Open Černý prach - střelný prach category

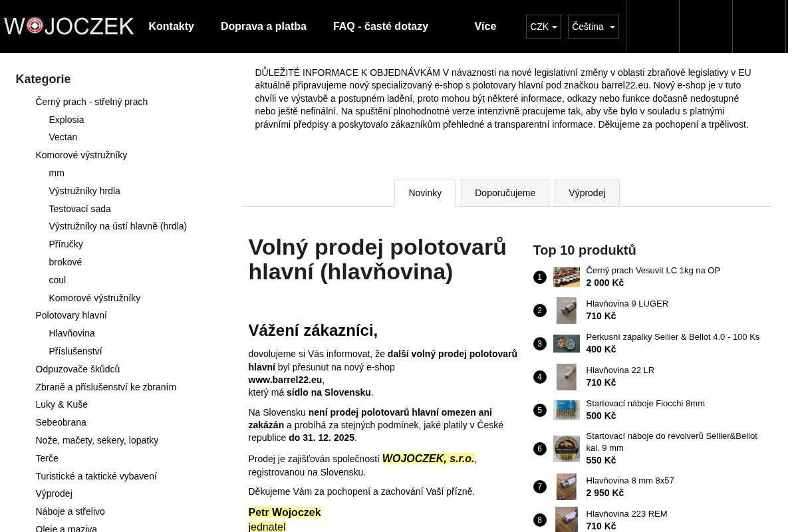[92, 102]
